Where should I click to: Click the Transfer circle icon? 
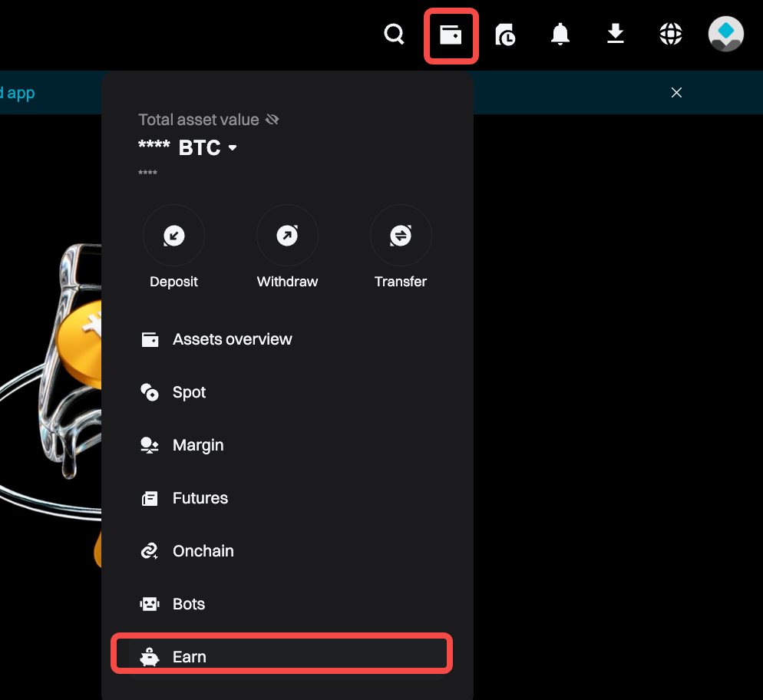click(401, 236)
